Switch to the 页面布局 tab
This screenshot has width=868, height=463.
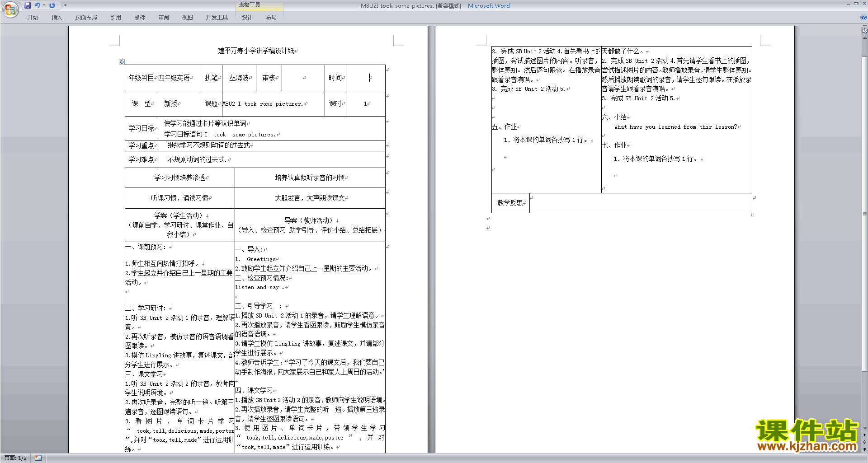pos(86,17)
